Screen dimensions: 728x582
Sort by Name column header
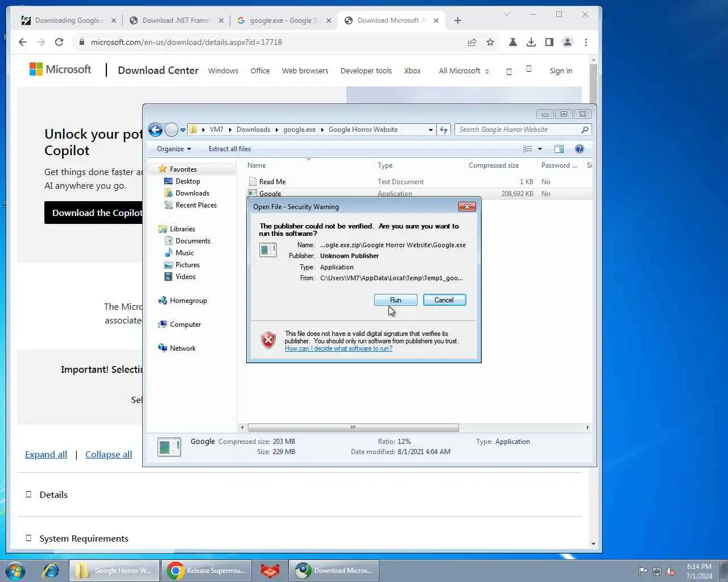[x=257, y=165]
